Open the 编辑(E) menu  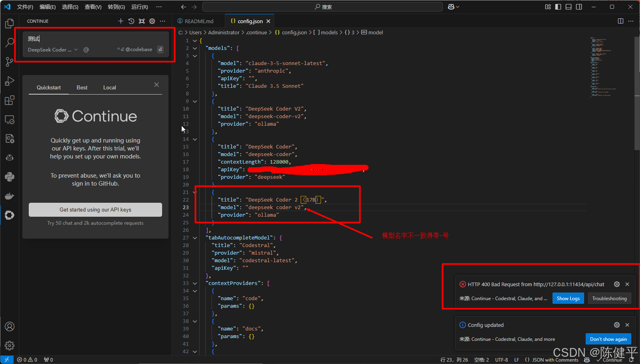coord(48,7)
